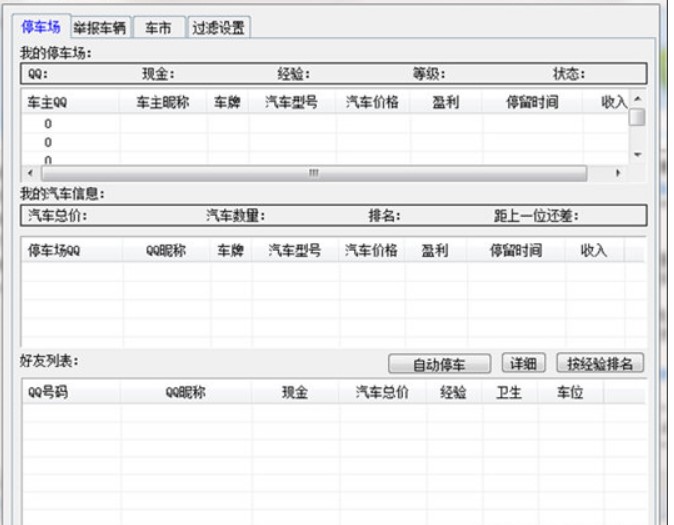
Task: Click the friends list 经验 header
Action: pos(453,392)
